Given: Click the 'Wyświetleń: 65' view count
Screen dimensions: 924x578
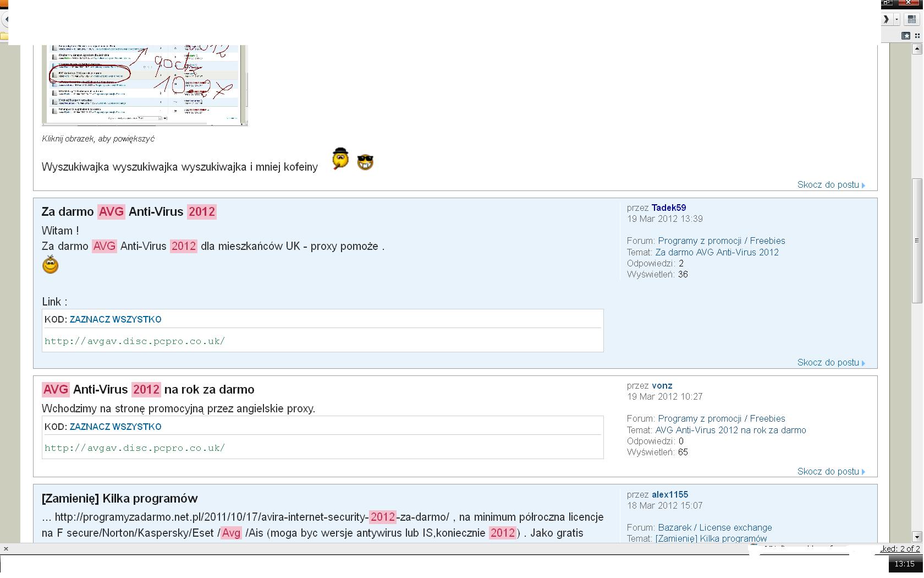Looking at the screenshot, I should pos(657,452).
